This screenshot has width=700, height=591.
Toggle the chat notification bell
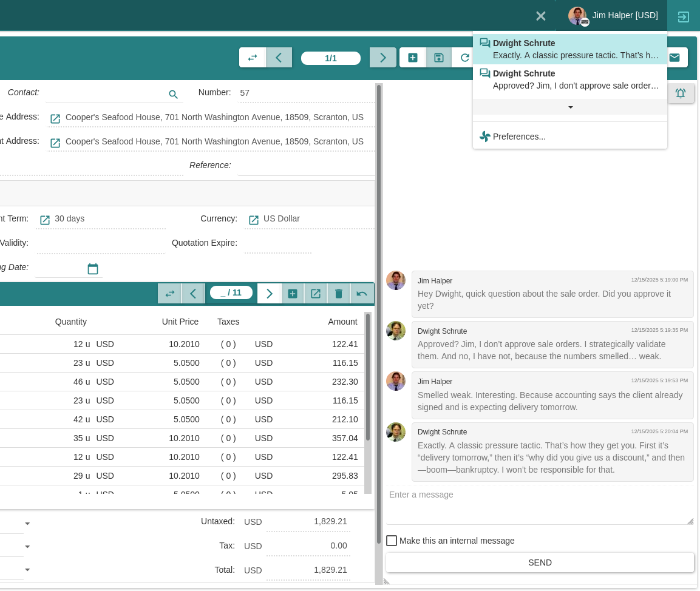(681, 93)
